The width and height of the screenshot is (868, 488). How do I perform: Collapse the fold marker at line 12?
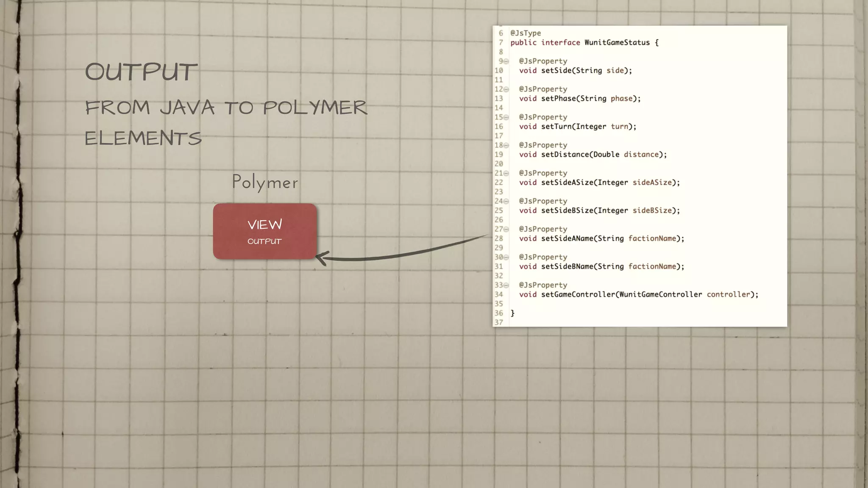click(x=506, y=89)
